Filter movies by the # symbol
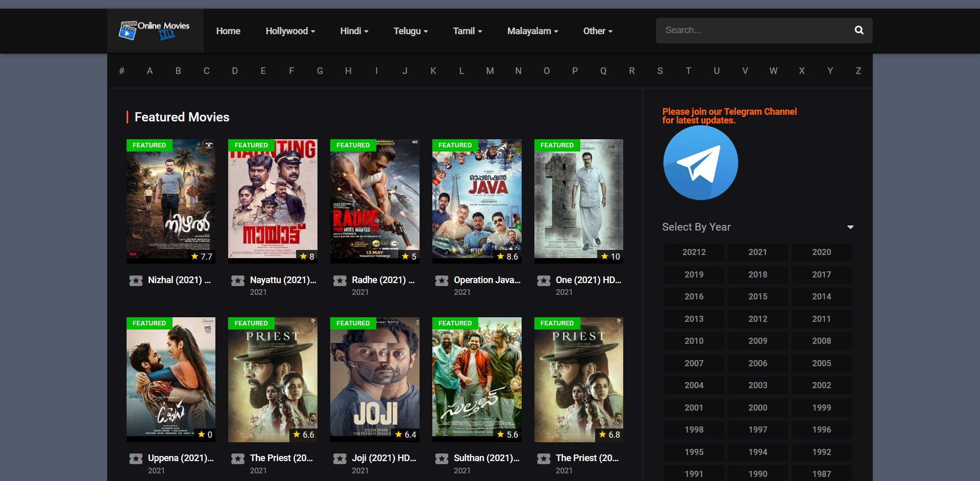 click(121, 71)
